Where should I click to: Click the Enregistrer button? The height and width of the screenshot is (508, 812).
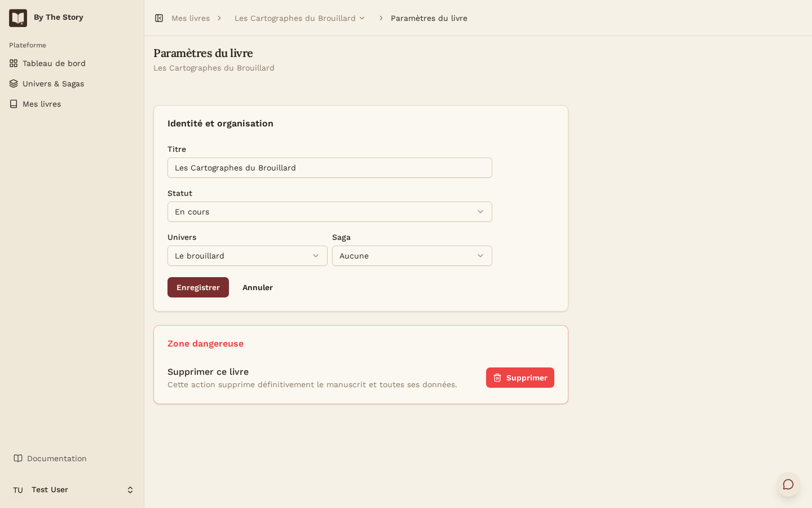(198, 287)
